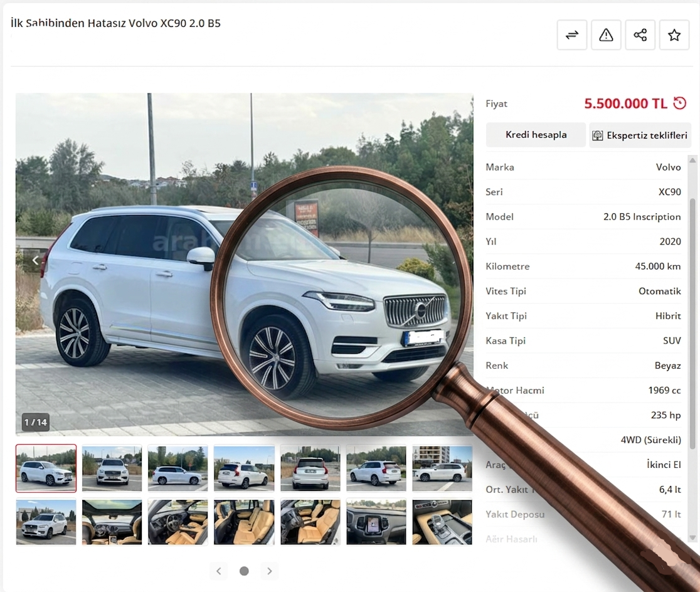Viewport: 700px width, 592px height.
Task: Click the 4WD (Sürekli) value
Action: tap(651, 440)
